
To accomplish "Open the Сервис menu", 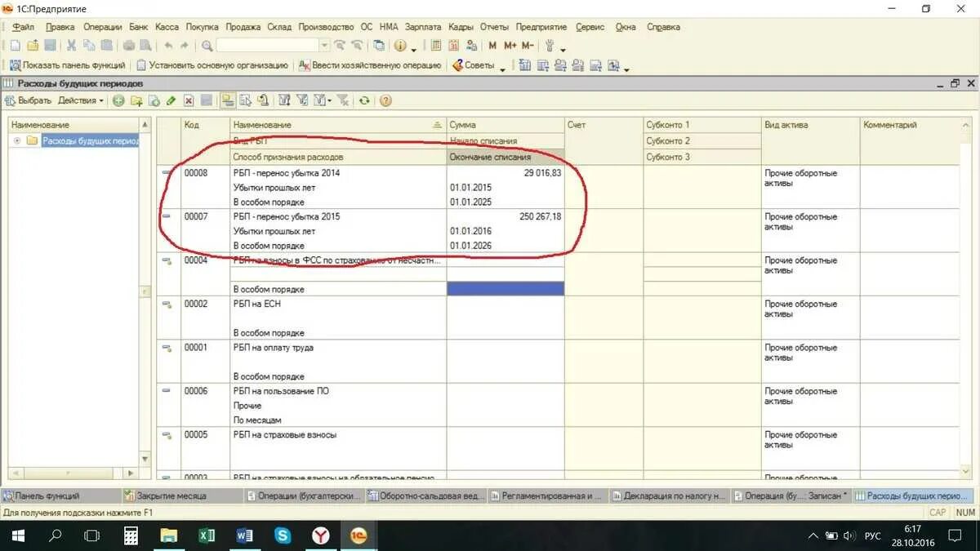I will [x=590, y=27].
